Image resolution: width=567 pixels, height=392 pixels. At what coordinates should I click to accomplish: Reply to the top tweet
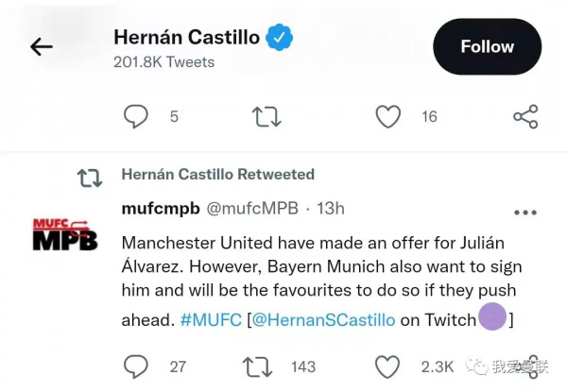[x=136, y=116]
